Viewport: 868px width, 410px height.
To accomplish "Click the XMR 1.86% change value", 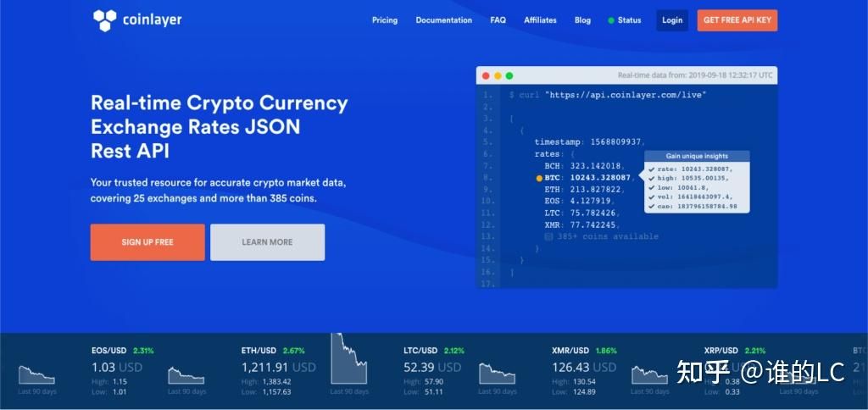I will 606,351.
